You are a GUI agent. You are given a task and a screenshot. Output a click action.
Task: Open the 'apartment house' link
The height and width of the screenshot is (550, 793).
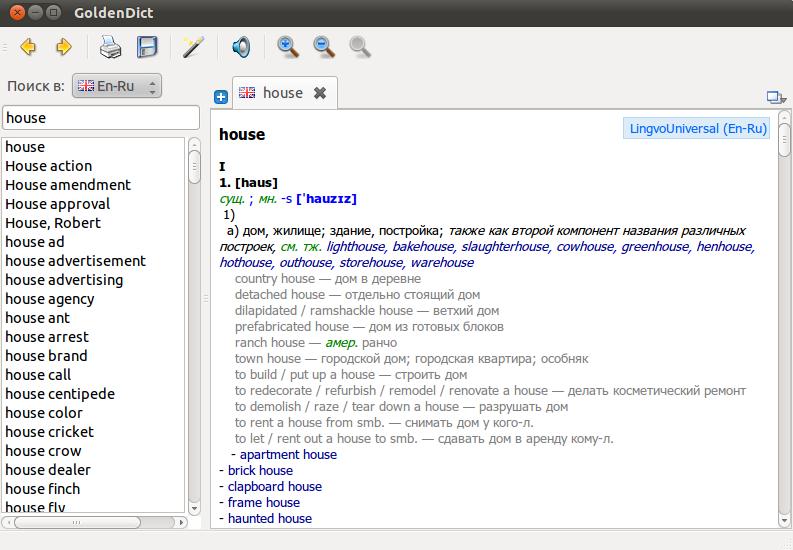click(x=288, y=454)
